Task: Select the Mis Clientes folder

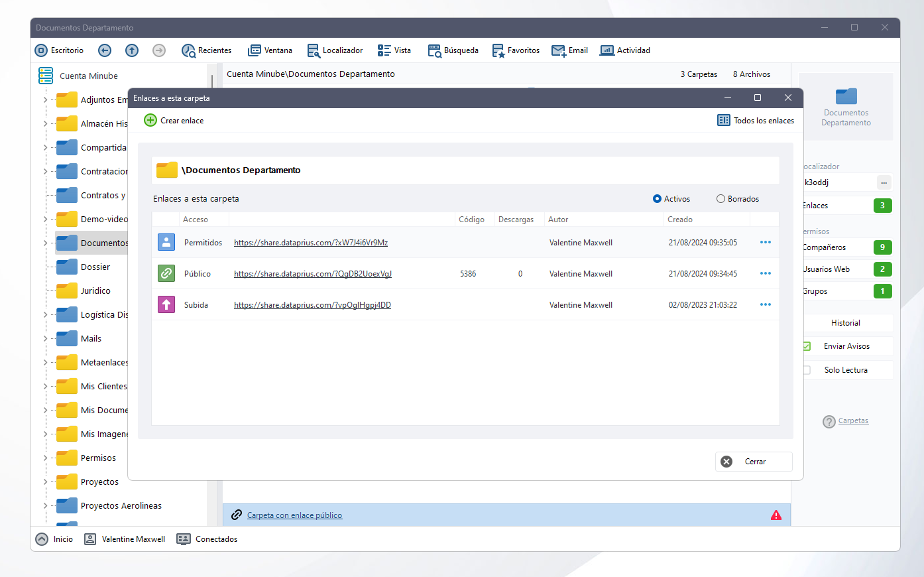Action: pos(91,386)
